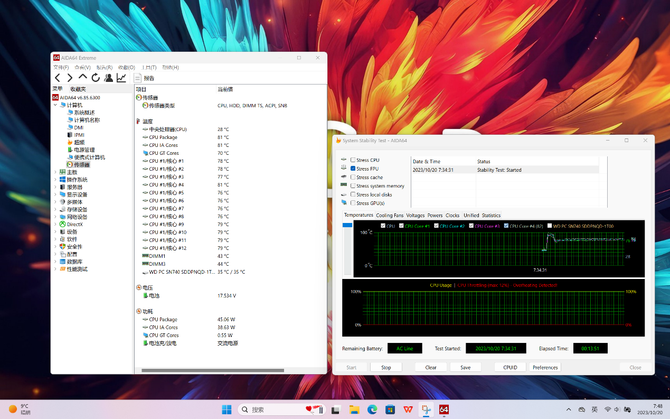Open the Windows Start menu
The image size is (670, 419).
226,410
